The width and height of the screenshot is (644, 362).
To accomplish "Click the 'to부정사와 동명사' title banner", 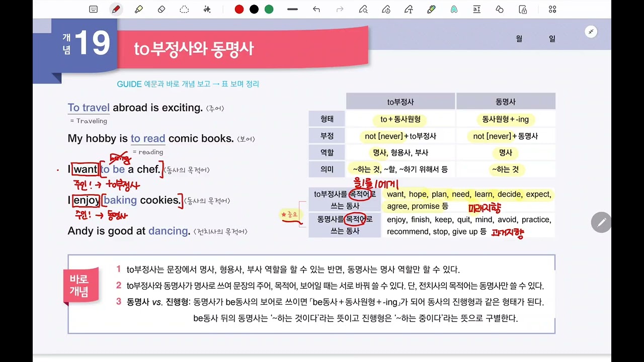I will (x=242, y=48).
